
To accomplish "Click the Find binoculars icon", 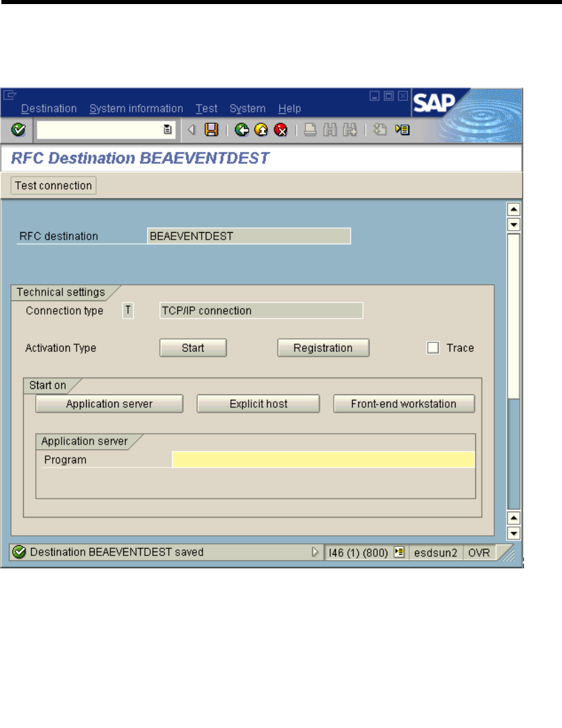I will click(330, 129).
